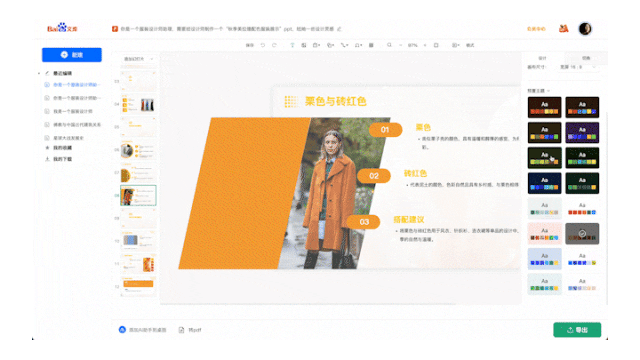Click the redo arrow in the toolbar
Image resolution: width=640 pixels, height=360 pixels.
click(274, 45)
